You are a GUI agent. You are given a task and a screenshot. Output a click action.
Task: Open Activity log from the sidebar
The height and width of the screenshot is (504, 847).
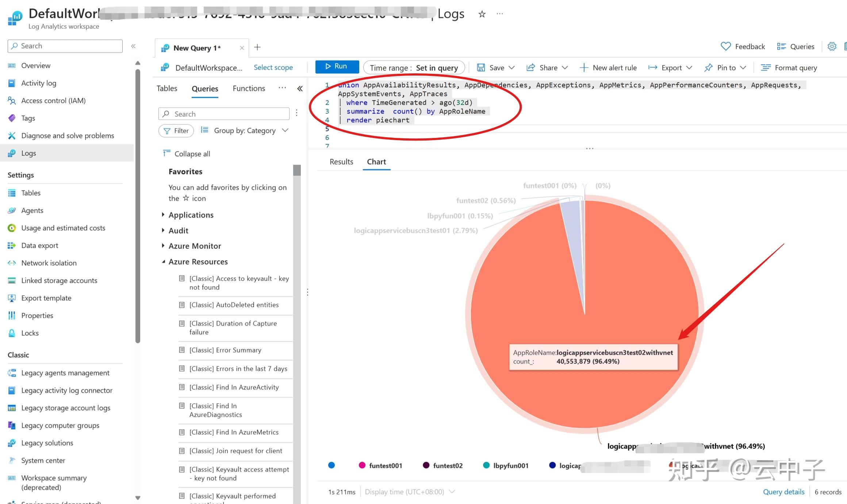click(x=39, y=83)
